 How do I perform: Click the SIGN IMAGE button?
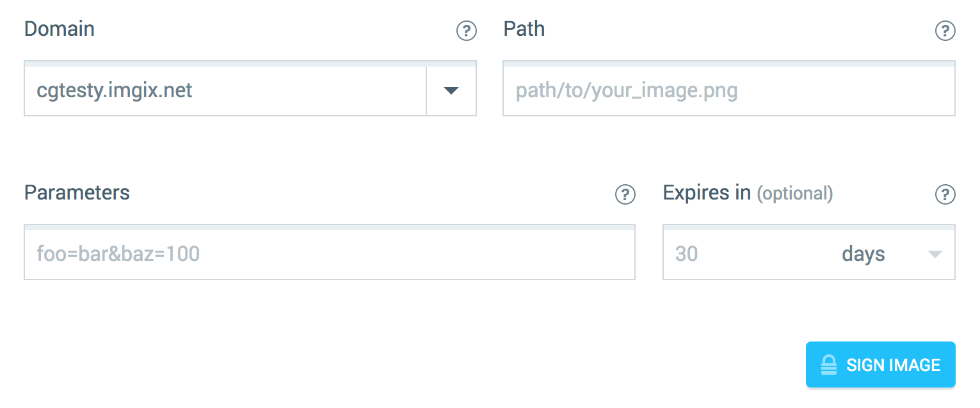pos(880,365)
